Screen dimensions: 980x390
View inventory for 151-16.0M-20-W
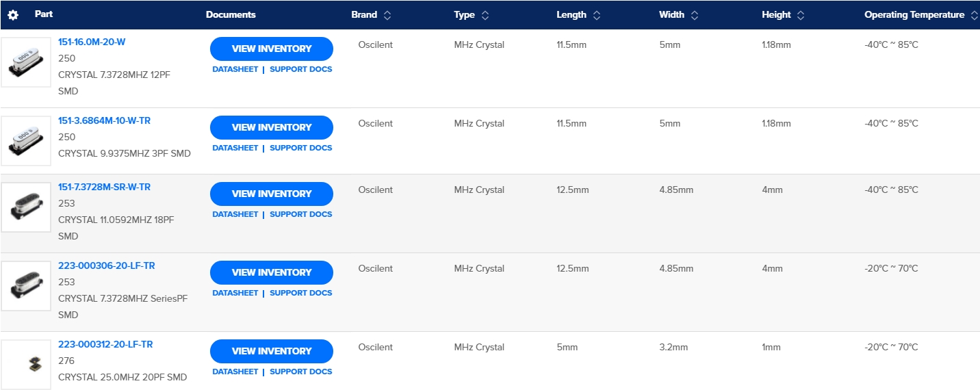[x=271, y=49]
